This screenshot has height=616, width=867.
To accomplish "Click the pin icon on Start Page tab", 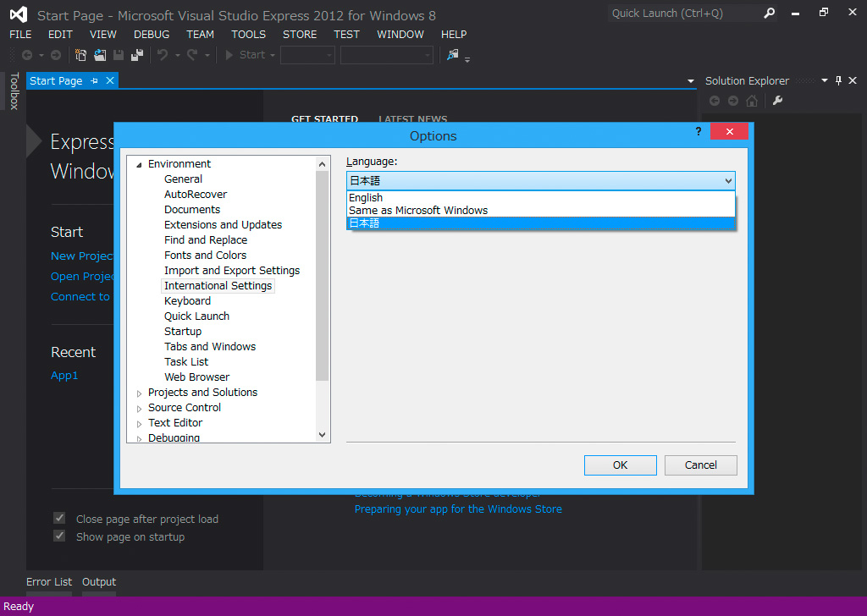I will point(94,80).
